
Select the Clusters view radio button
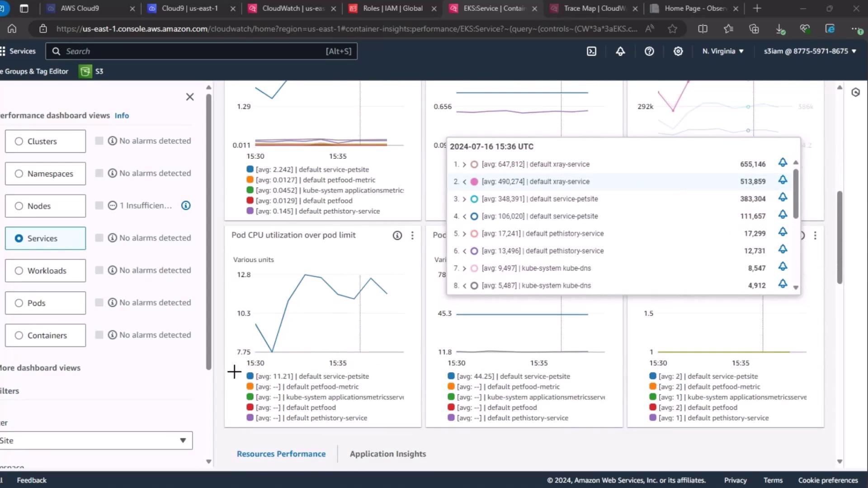point(19,141)
